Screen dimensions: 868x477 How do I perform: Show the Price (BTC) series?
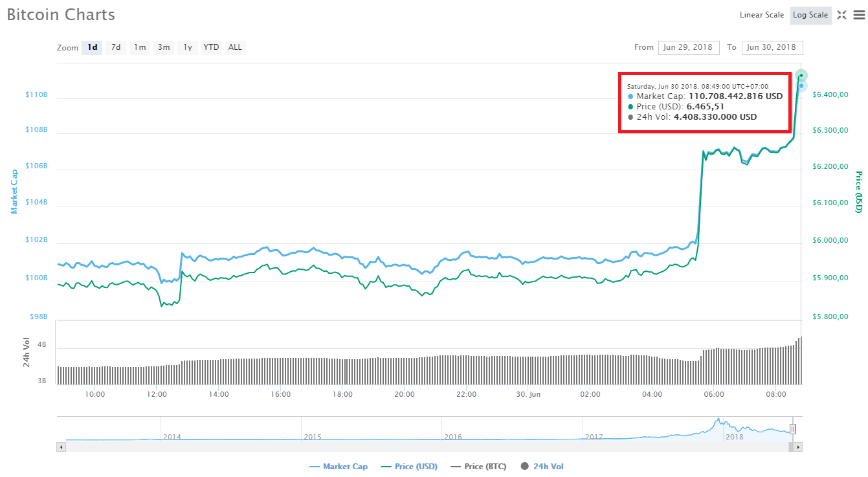click(x=478, y=466)
